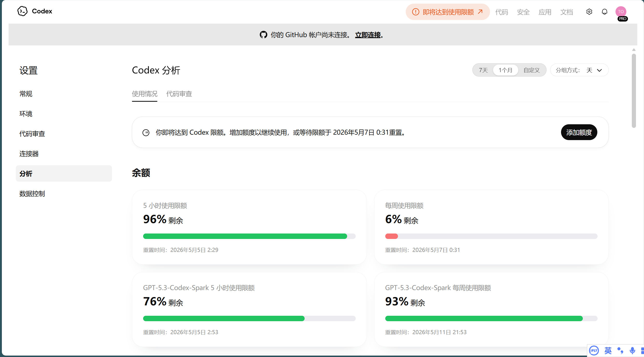Open the 文档 top navigation link

point(567,12)
